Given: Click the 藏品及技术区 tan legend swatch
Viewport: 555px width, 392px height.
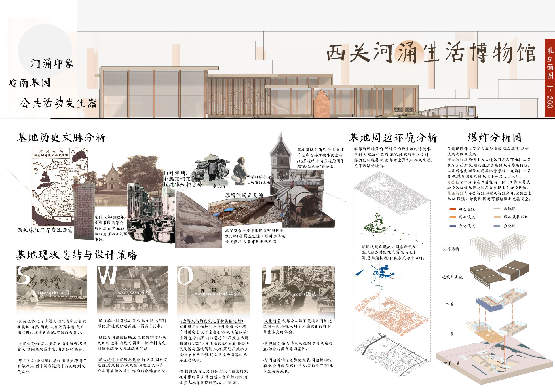Looking at the screenshot, I should point(497,217).
